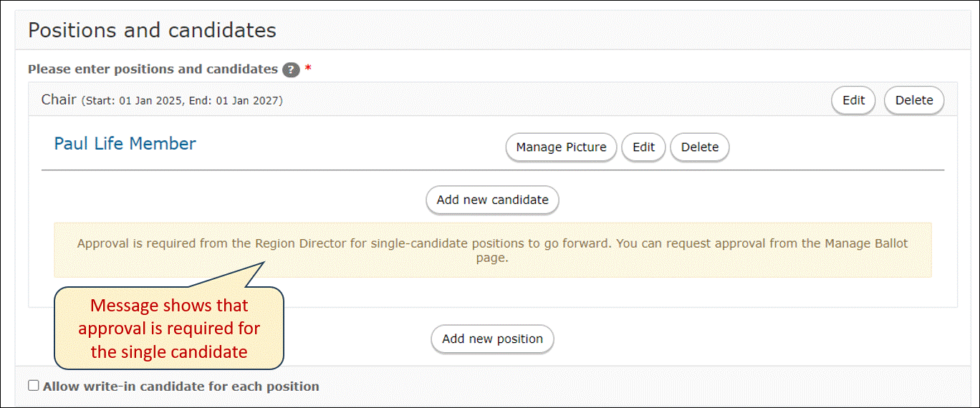Viewport: 980px width, 408px height.
Task: Click the single candidate callout annotation
Action: coord(169,328)
